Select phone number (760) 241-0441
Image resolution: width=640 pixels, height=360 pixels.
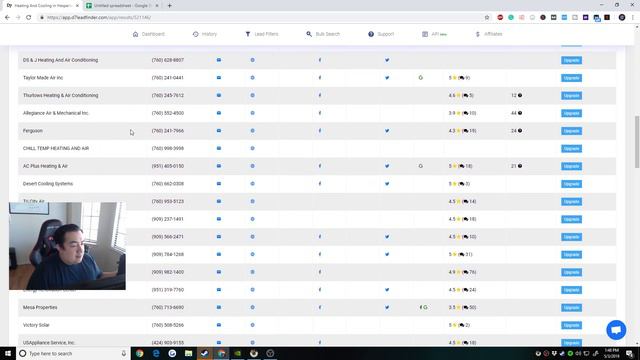pyautogui.click(x=168, y=78)
